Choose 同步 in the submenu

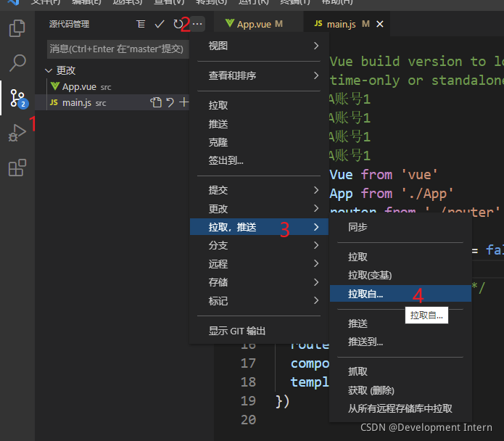pos(400,227)
